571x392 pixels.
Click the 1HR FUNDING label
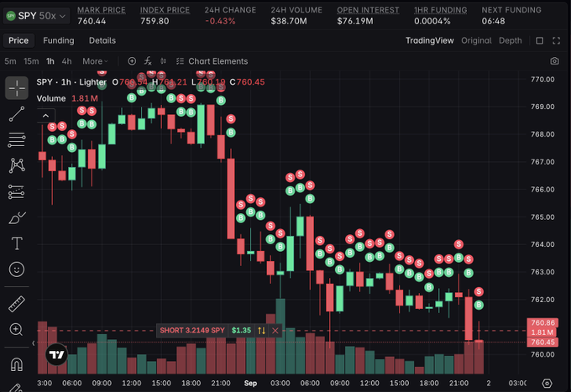(440, 10)
